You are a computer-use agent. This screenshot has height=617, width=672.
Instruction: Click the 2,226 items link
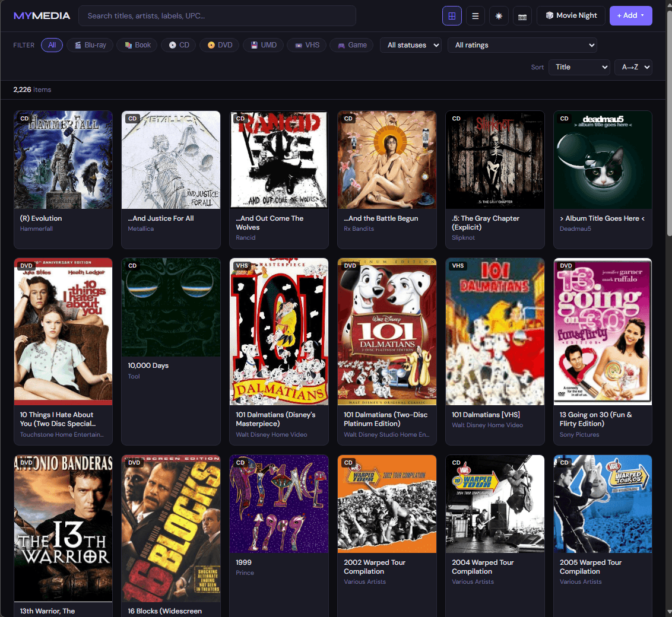click(x=32, y=89)
